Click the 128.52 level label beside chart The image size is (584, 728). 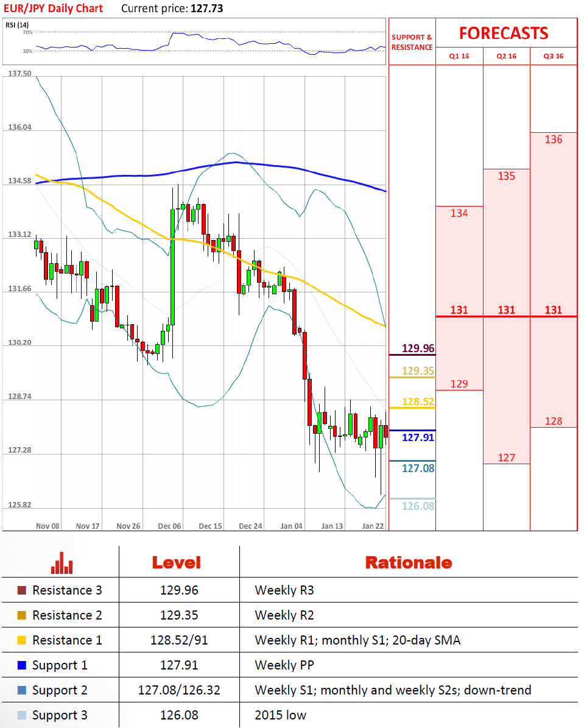[418, 401]
